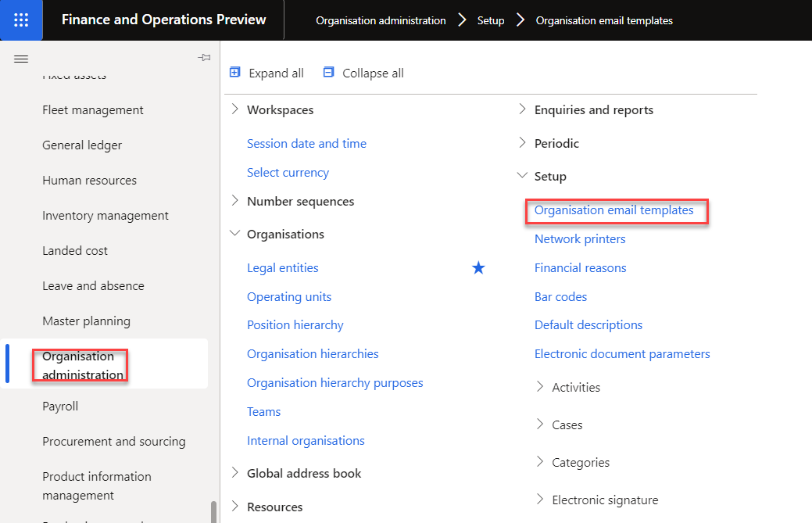Expand the Categories subsection
812x523 pixels.
coord(540,461)
